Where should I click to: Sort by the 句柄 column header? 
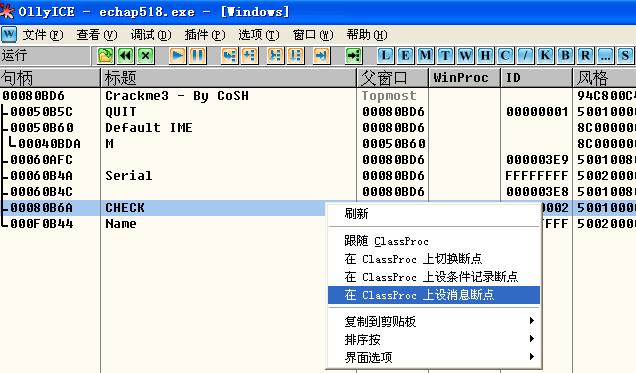tap(50, 78)
